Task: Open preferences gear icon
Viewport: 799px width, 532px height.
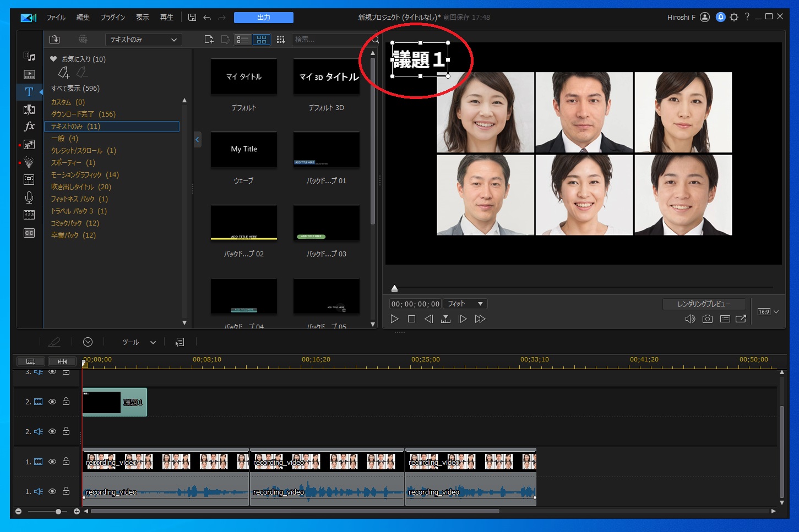Action: click(x=734, y=17)
